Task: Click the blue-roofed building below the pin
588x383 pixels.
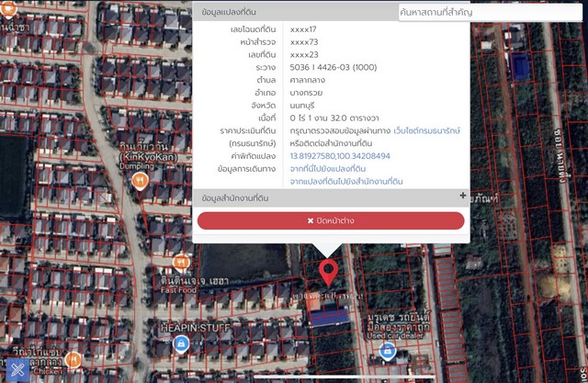Action: [x=329, y=316]
